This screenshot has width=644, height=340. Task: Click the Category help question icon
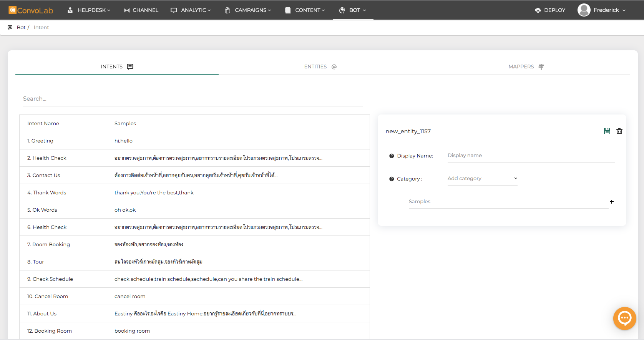pyautogui.click(x=392, y=179)
